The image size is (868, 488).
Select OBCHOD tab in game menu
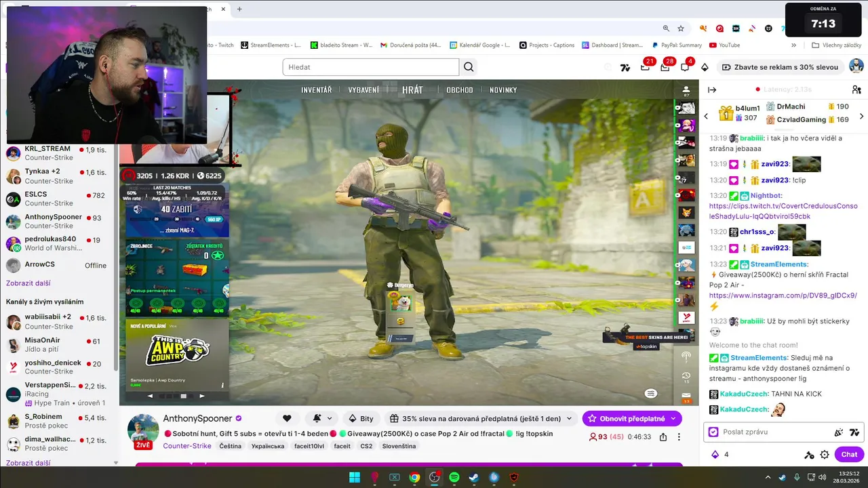click(460, 89)
